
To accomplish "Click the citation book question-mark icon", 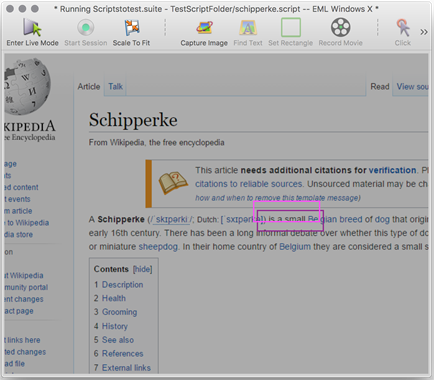I will pyautogui.click(x=173, y=183).
